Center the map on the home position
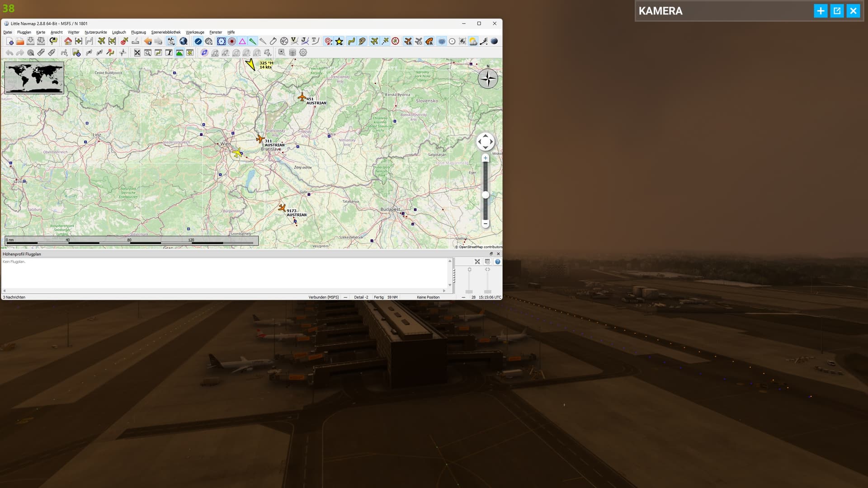Image resolution: width=868 pixels, height=488 pixels. click(68, 41)
